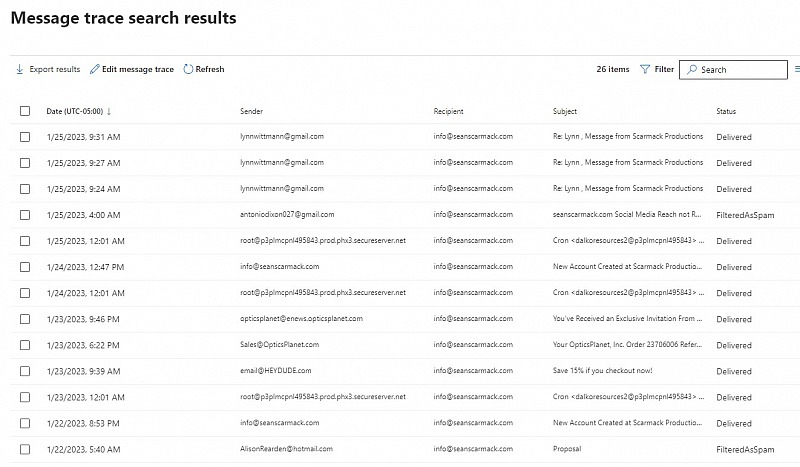Click the Recipient column header
Screen dimensions: 800x467
click(x=448, y=111)
